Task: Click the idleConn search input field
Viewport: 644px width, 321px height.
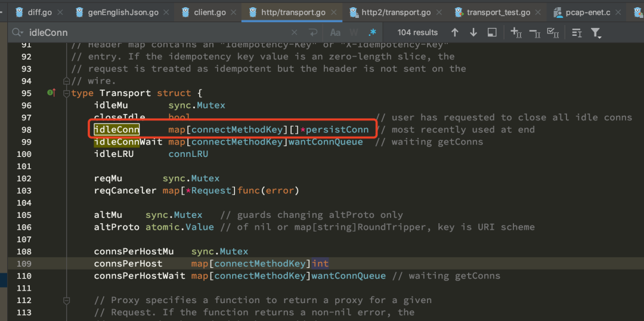Action: coord(156,32)
